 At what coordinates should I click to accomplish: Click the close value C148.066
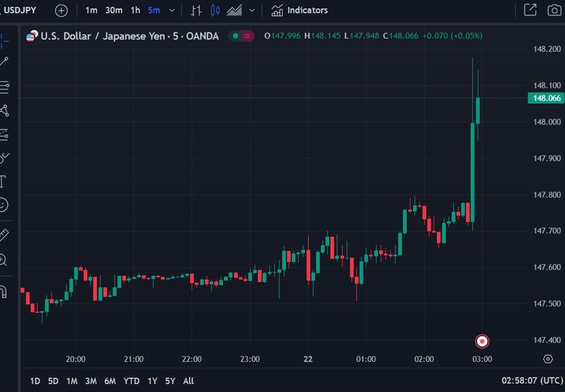tap(401, 36)
